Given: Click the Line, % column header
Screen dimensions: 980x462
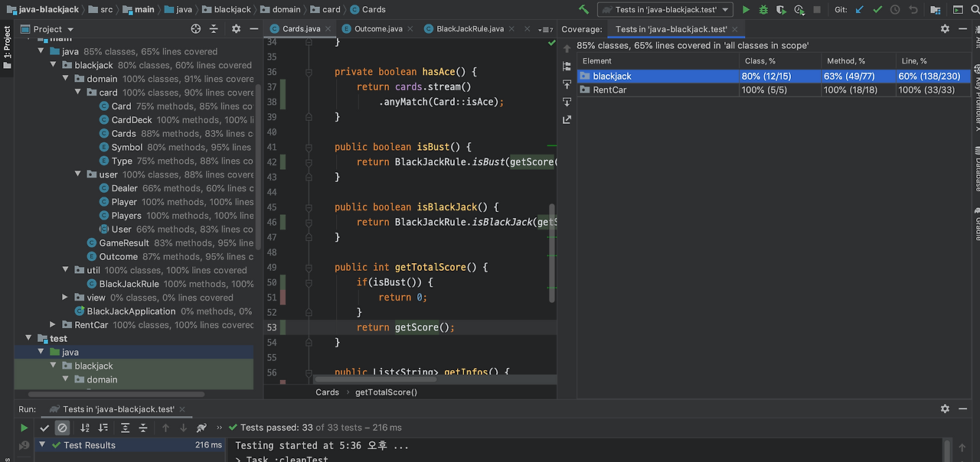Looking at the screenshot, I should coord(934,60).
